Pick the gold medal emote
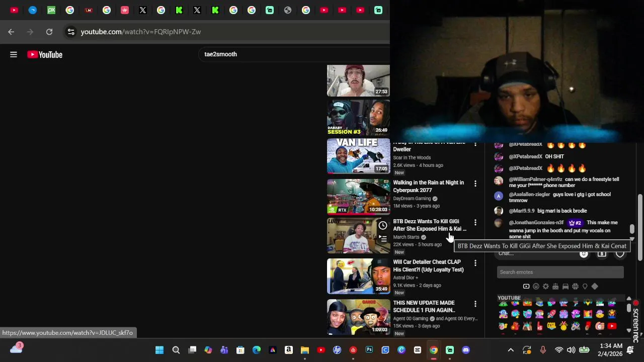The image size is (644, 362). click(x=563, y=326)
